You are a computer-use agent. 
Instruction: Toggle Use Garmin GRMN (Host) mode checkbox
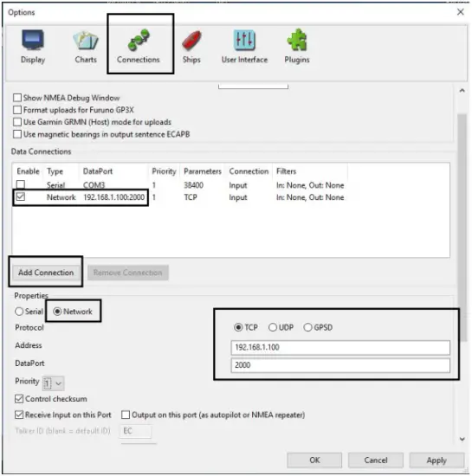click(17, 122)
